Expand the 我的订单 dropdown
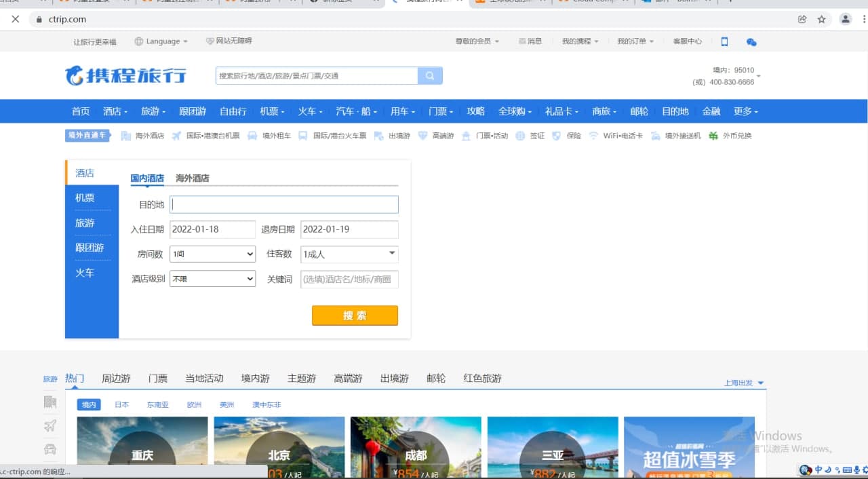The image size is (868, 479). coord(636,41)
